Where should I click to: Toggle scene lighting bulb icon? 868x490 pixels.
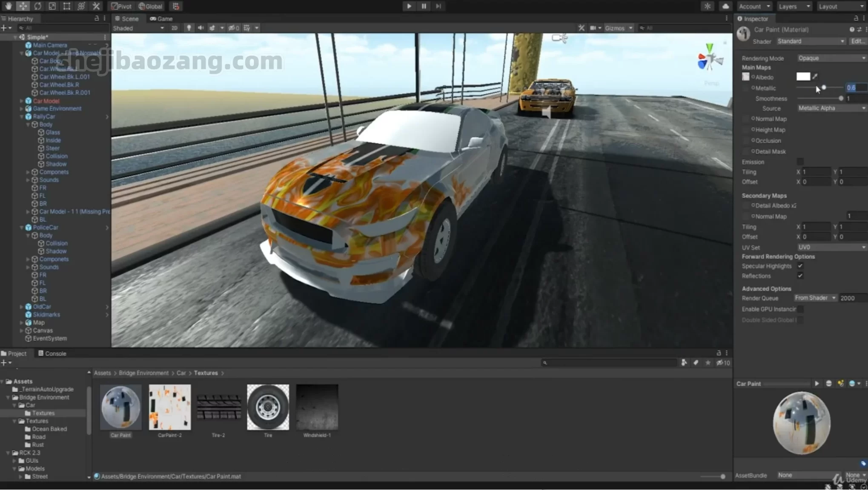(x=189, y=28)
